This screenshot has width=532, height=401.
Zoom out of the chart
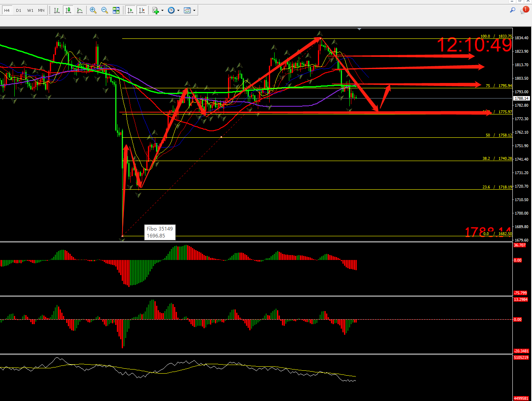pos(105,10)
